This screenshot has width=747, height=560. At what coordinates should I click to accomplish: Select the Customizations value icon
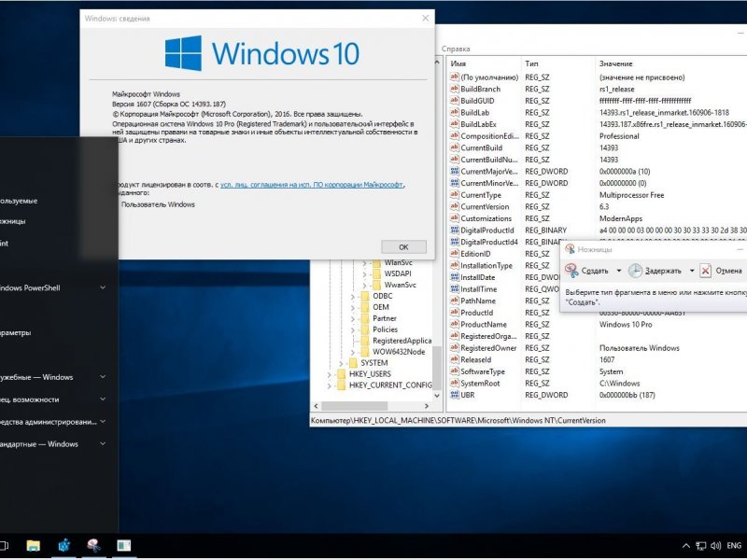click(x=454, y=218)
